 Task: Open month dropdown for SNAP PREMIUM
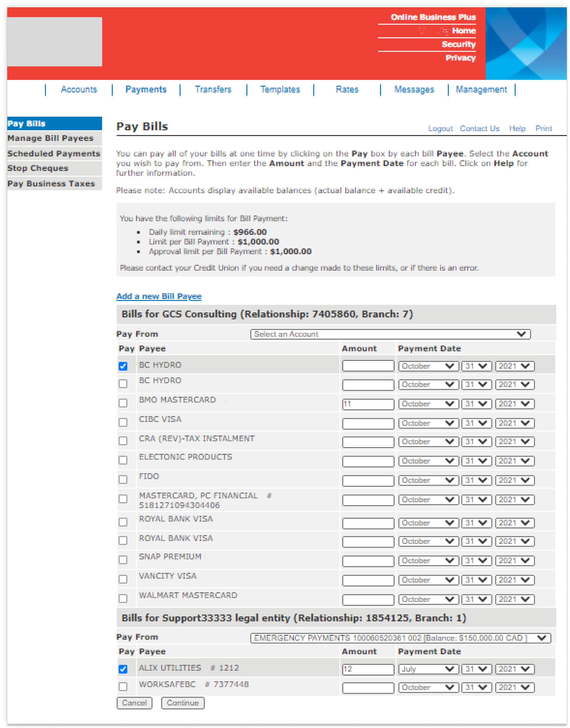point(428,560)
